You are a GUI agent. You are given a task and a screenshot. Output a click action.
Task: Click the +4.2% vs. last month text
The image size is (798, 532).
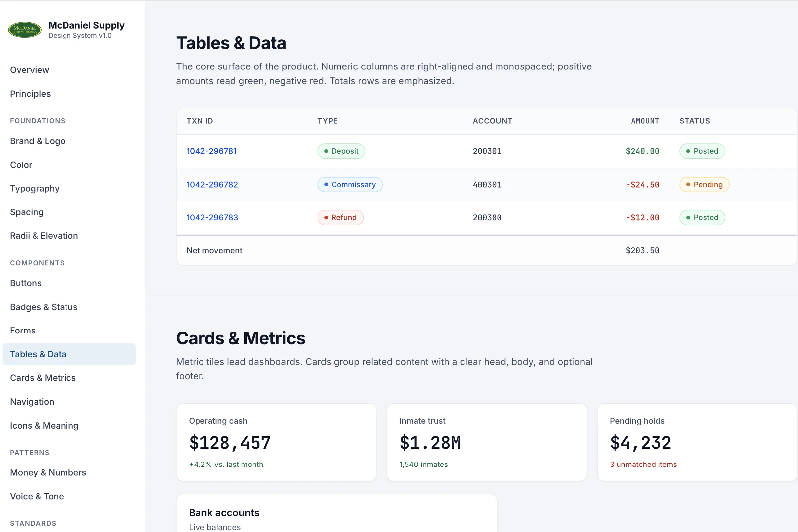tap(226, 464)
